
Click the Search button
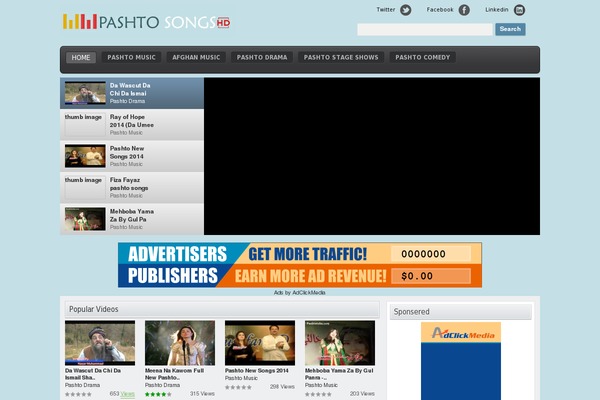[510, 29]
